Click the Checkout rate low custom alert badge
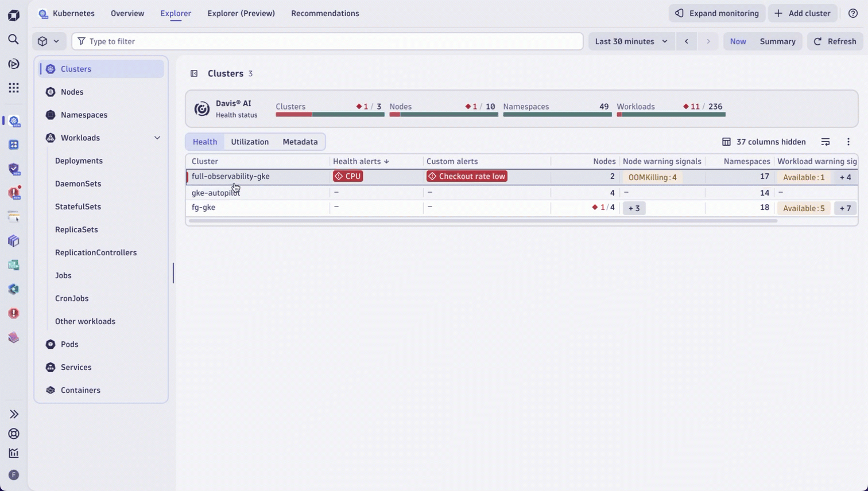 coord(467,177)
